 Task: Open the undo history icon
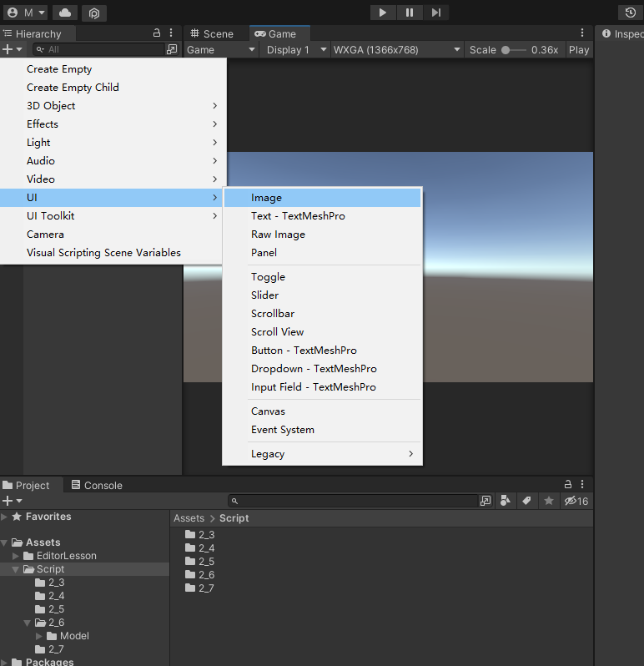coord(631,13)
